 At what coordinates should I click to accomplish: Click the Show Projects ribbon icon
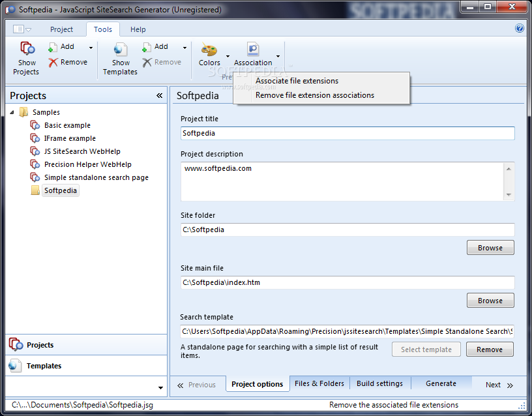pyautogui.click(x=27, y=48)
